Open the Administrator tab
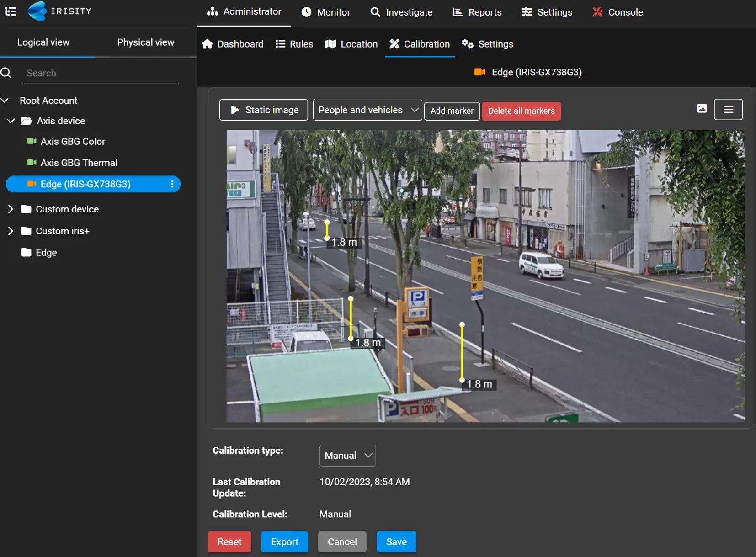This screenshot has width=756, height=557. [x=244, y=12]
